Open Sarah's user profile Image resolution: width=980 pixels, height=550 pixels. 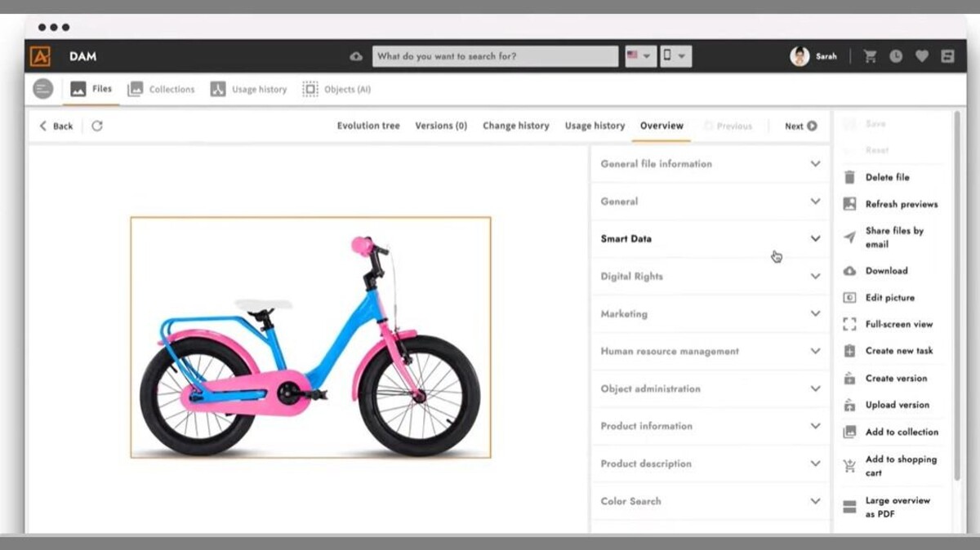[x=813, y=56]
